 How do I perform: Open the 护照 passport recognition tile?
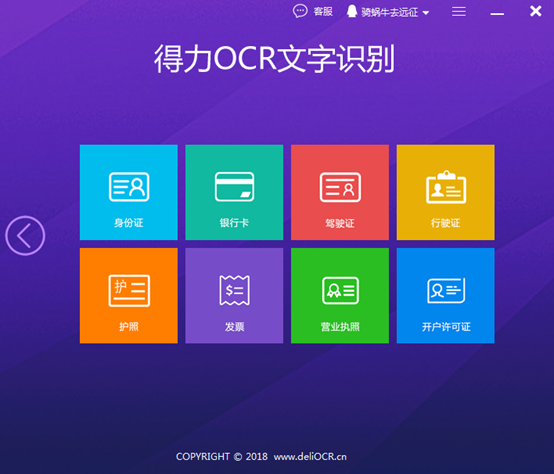[x=129, y=296]
